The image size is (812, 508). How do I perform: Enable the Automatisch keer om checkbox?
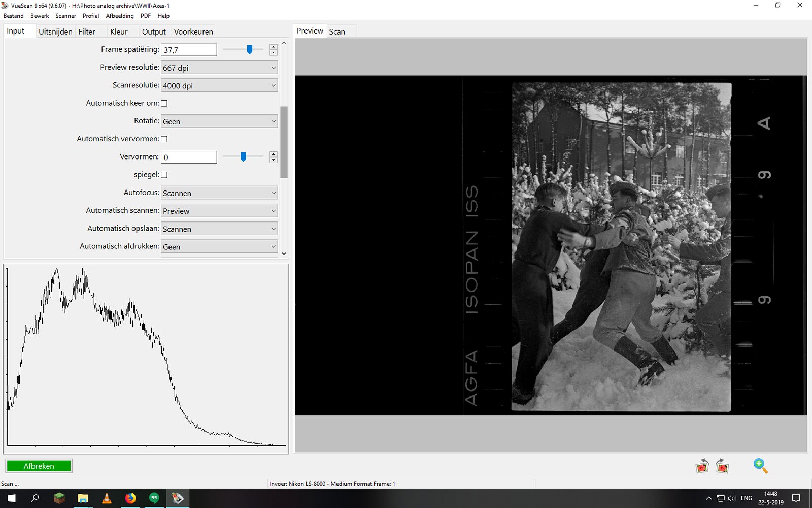(x=164, y=103)
